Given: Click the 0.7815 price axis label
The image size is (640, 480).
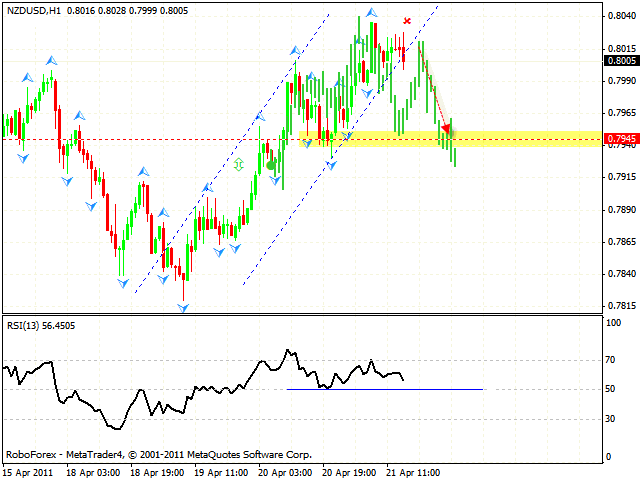Looking at the screenshot, I should [x=621, y=306].
